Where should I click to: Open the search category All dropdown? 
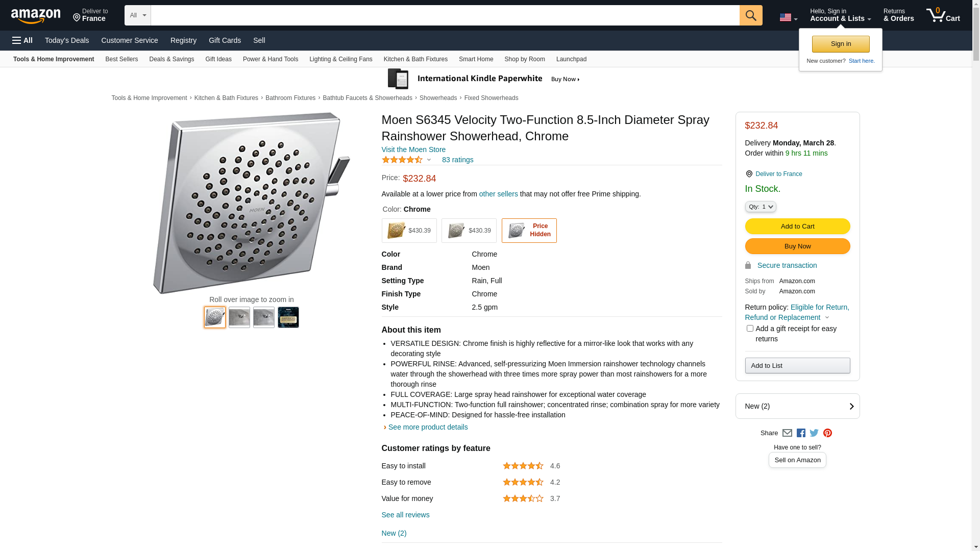[137, 15]
